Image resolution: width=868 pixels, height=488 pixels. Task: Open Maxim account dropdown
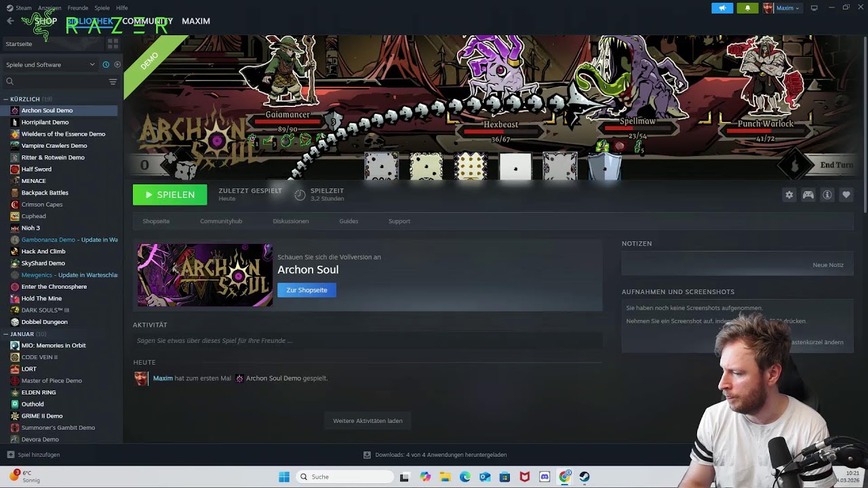(781, 8)
